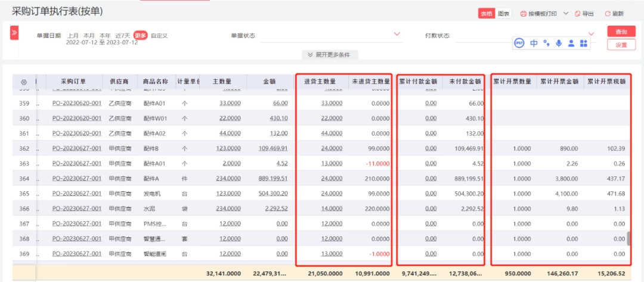Click the iFLY input method logo

coord(519,43)
